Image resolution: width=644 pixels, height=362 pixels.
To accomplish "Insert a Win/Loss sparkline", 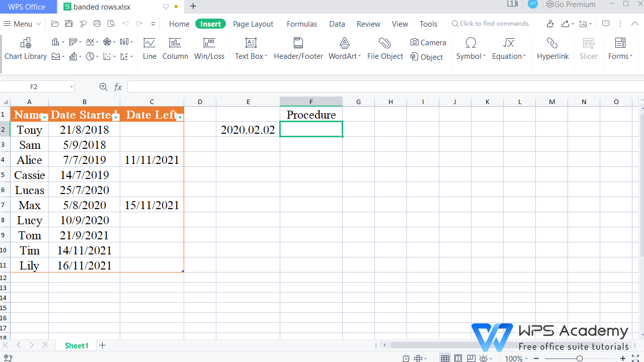I will click(209, 48).
